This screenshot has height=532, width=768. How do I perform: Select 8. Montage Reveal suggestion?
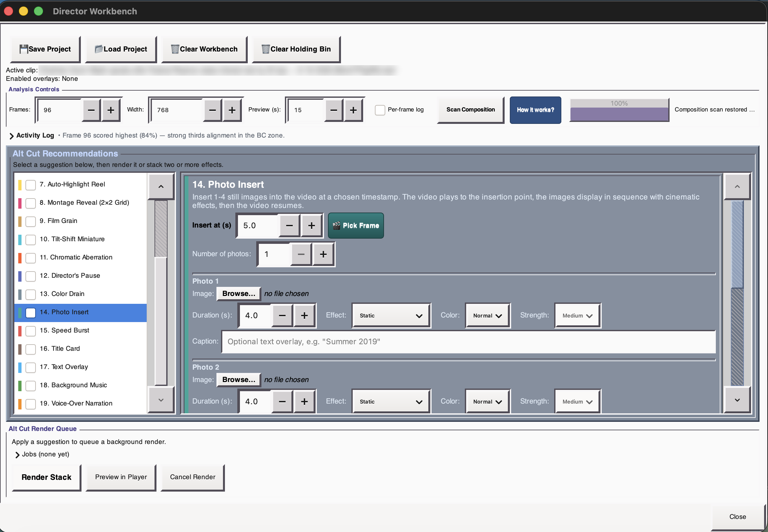(80, 203)
